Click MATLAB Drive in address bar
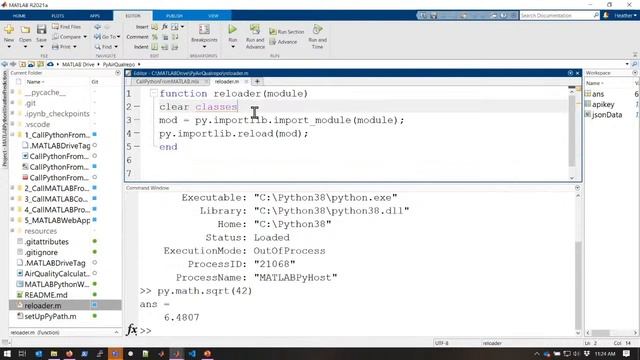The image size is (640, 360). point(78,64)
